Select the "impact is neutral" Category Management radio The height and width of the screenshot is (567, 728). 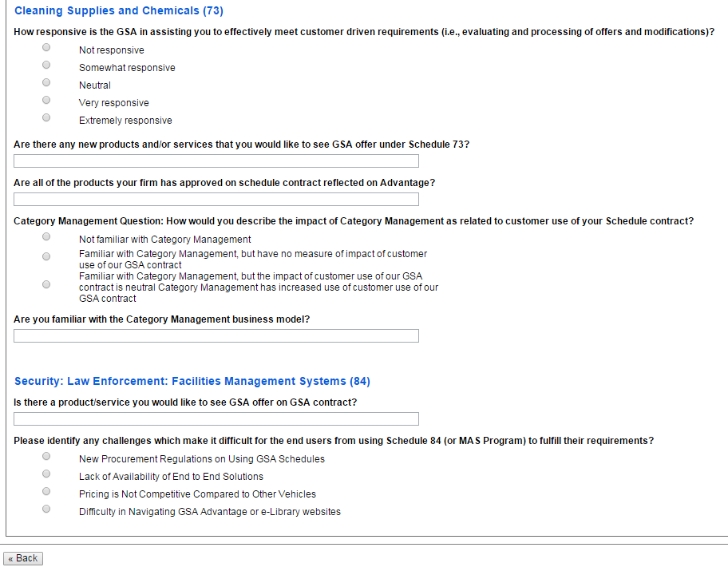click(x=46, y=285)
